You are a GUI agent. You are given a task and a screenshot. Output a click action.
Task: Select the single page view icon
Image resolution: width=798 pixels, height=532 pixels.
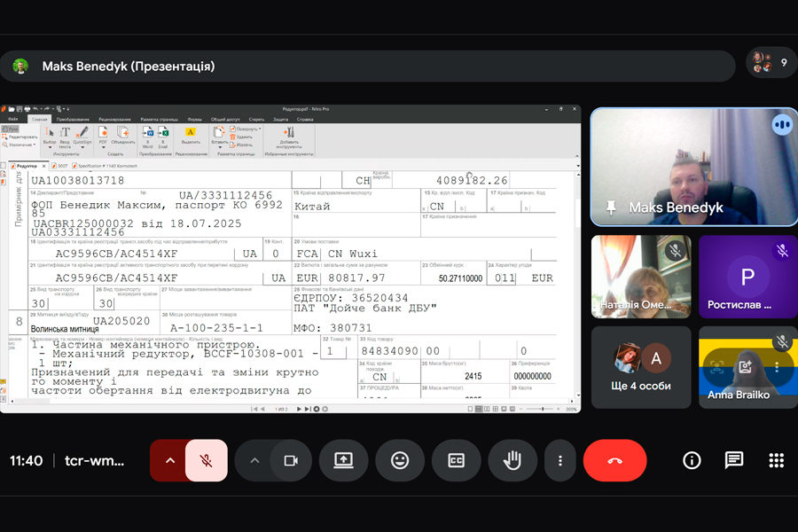[x=470, y=409]
